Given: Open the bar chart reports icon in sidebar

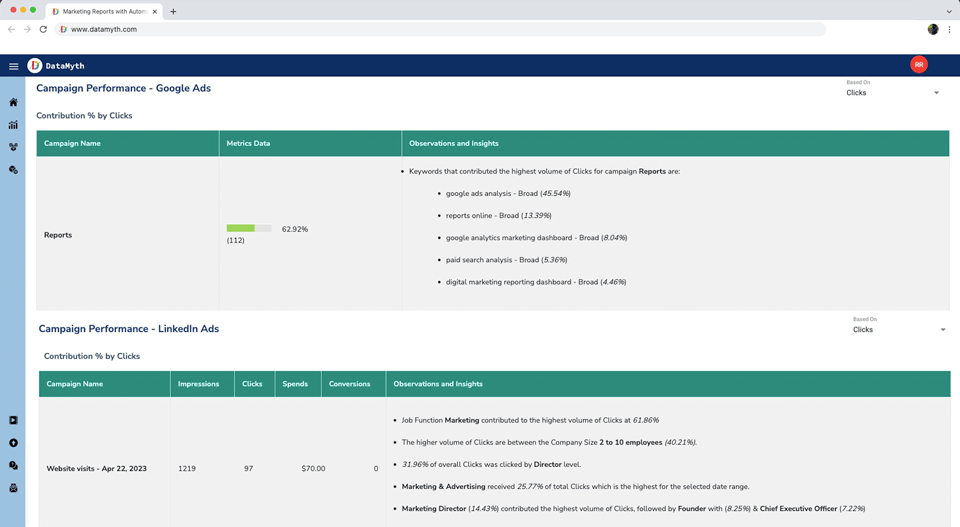Looking at the screenshot, I should (13, 125).
